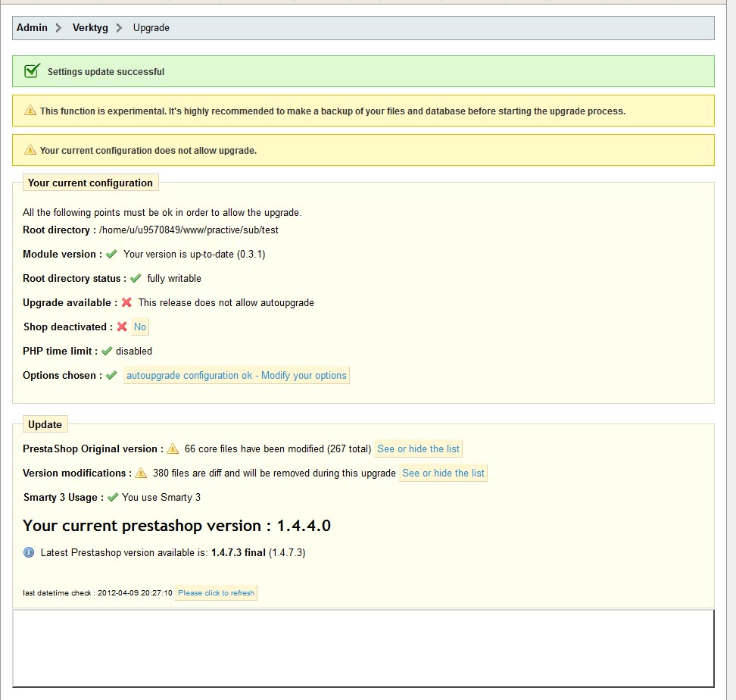Click Please click to refresh
The image size is (736, 700).
[x=216, y=593]
